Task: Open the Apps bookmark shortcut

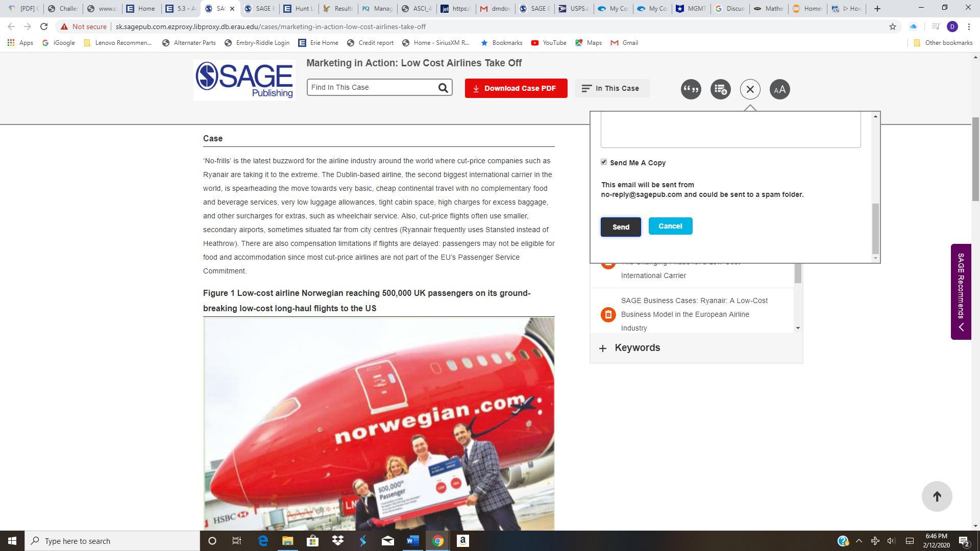Action: point(20,43)
